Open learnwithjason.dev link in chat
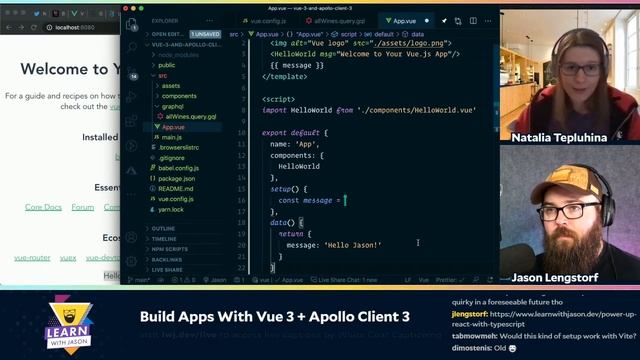This screenshot has height=360, width=640. point(544,319)
